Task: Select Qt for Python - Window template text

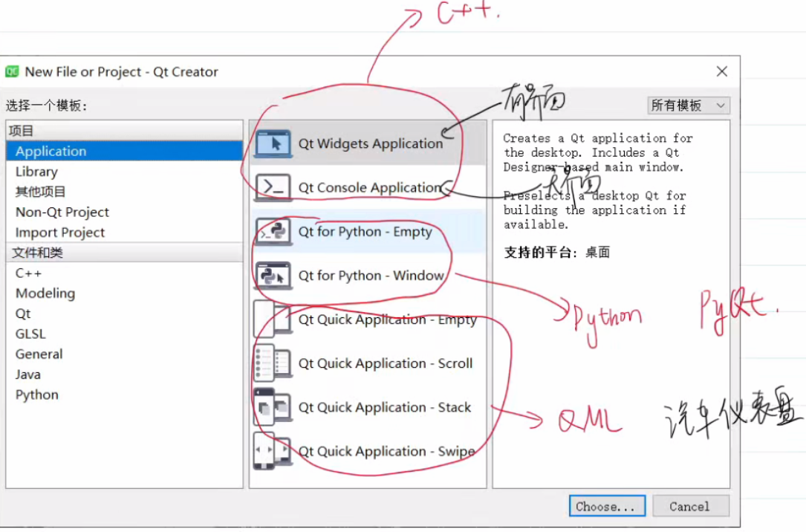Action: pyautogui.click(x=371, y=276)
